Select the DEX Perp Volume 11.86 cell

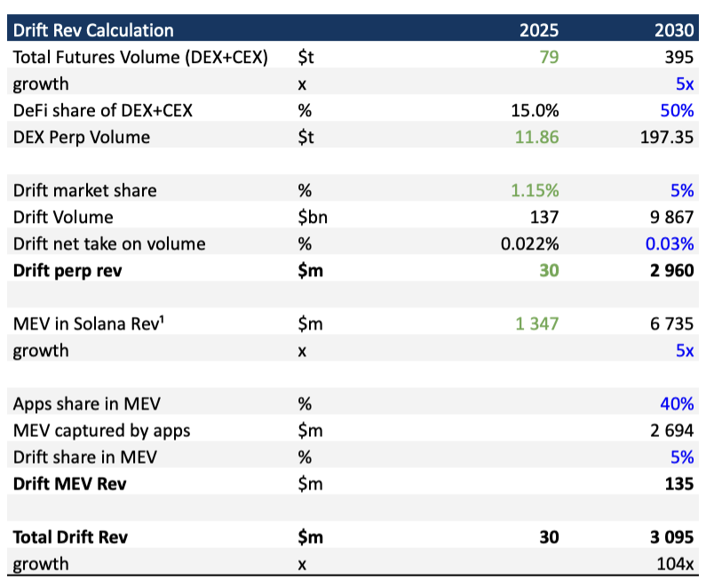(x=536, y=137)
